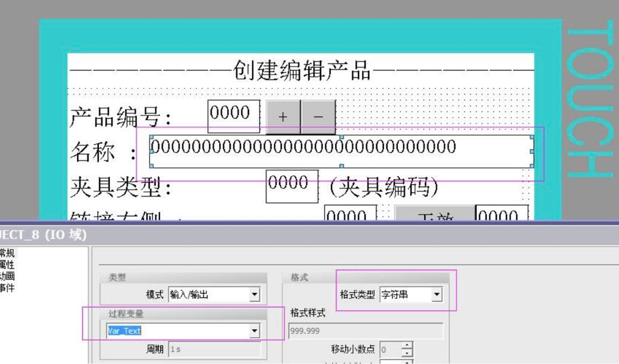Switch to the 事件 events category
The height and width of the screenshot is (364, 619).
tap(7, 288)
